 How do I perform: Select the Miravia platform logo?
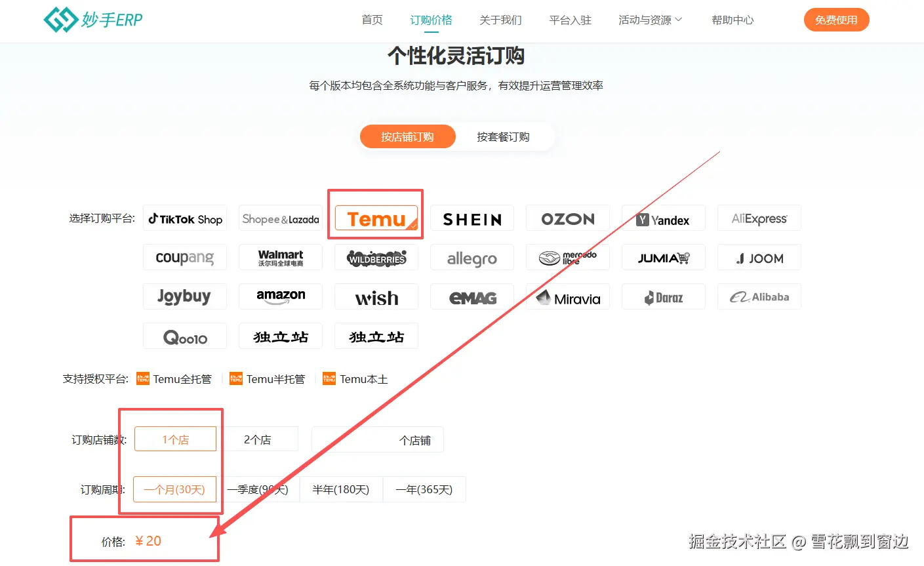[x=568, y=297]
